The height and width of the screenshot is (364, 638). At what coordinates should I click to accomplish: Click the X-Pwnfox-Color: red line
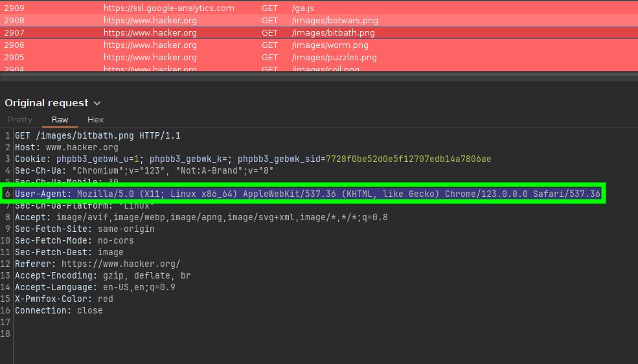(64, 299)
